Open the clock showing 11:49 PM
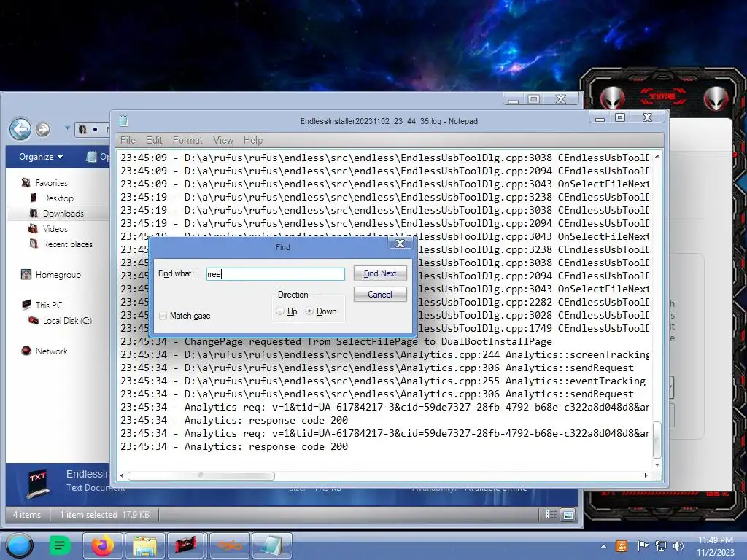The width and height of the screenshot is (747, 560). point(715,546)
